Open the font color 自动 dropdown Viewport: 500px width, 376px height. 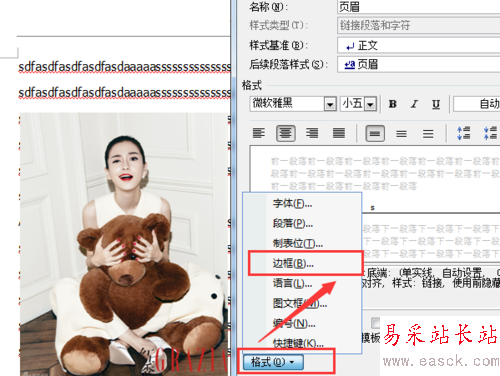click(477, 104)
